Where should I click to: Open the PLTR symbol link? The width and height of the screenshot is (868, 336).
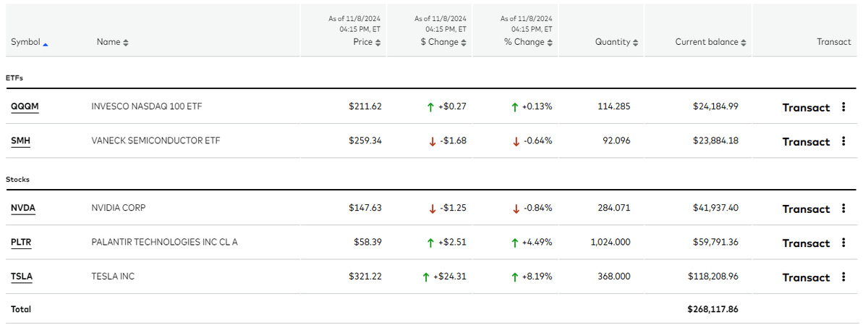click(x=21, y=243)
